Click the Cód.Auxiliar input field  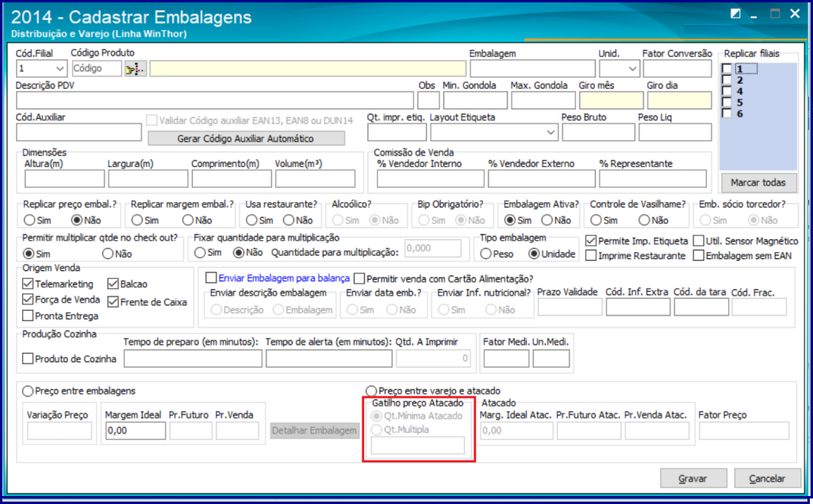pyautogui.click(x=79, y=132)
